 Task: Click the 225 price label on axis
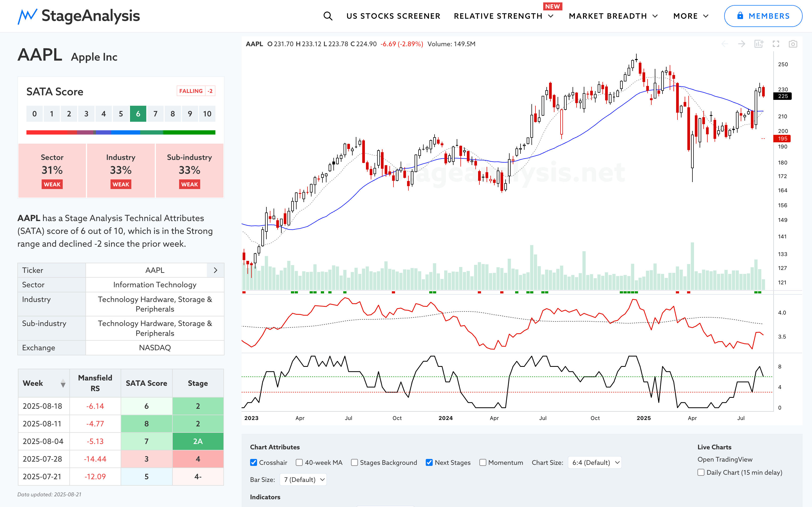tap(782, 96)
